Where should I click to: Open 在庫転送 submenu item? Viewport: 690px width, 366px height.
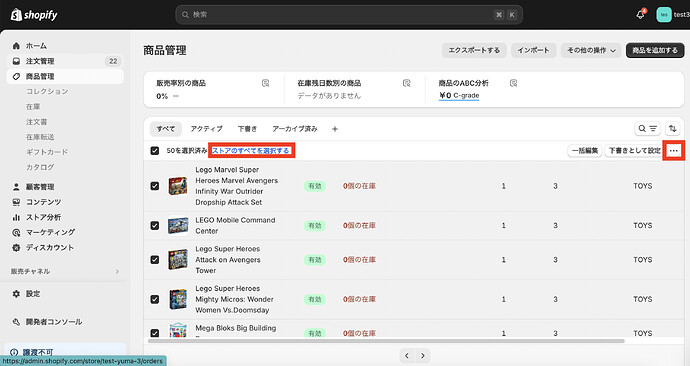click(x=40, y=137)
